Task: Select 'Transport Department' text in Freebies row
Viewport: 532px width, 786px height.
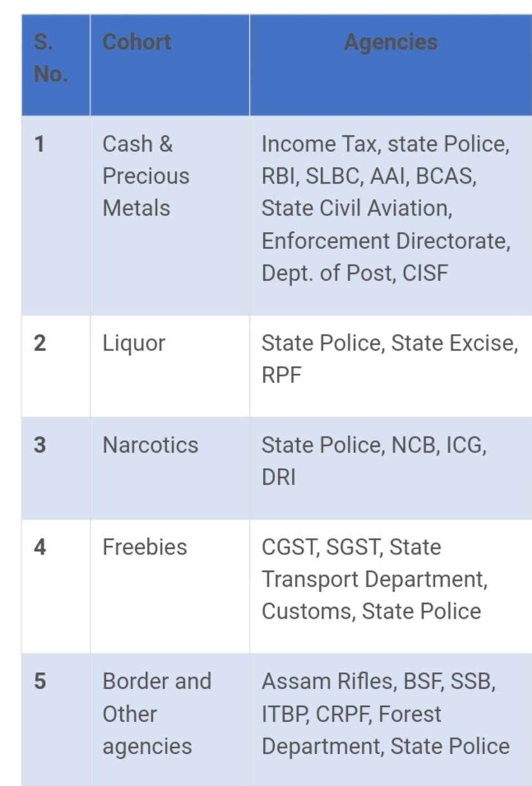Action: (374, 579)
